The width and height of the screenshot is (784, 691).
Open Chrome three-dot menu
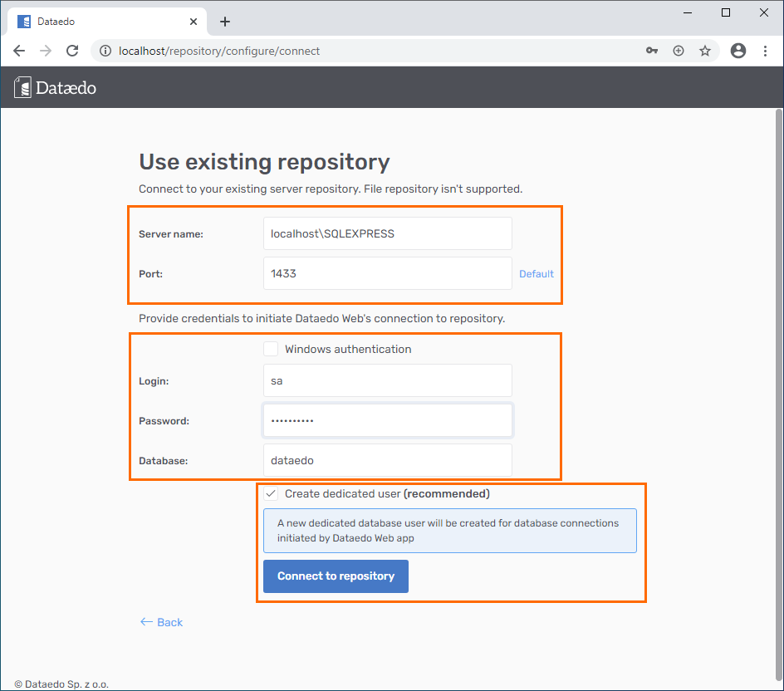765,51
